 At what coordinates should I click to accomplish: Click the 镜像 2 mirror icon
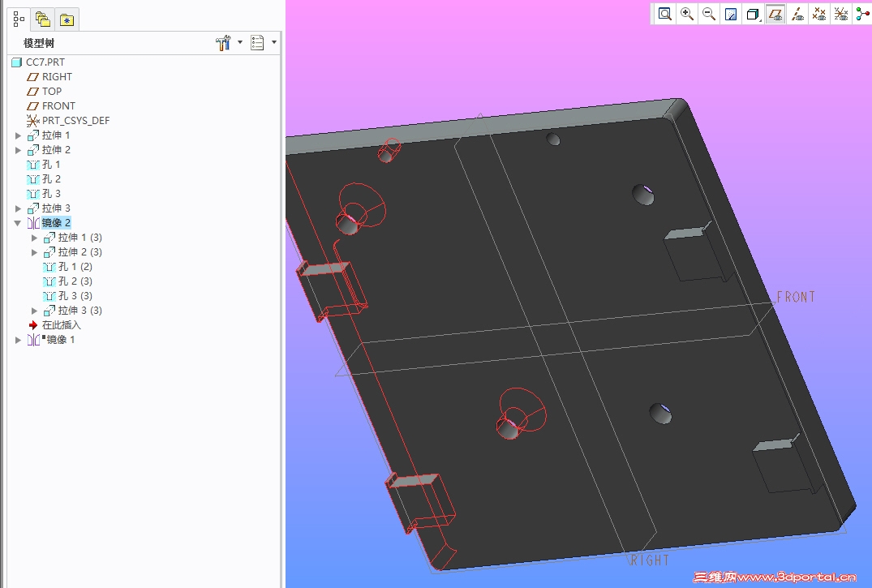33,223
